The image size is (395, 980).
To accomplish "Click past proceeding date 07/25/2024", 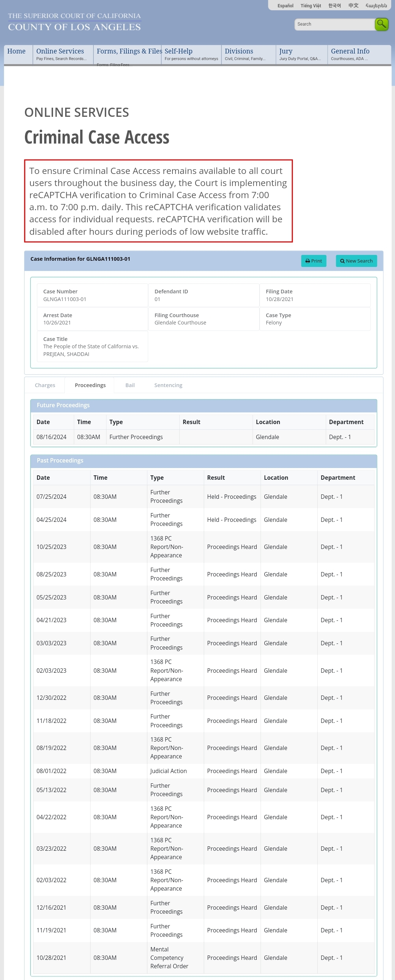I will (x=51, y=497).
